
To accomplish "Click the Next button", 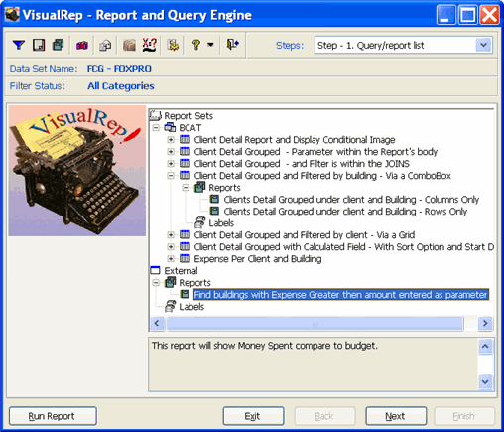I will (396, 416).
